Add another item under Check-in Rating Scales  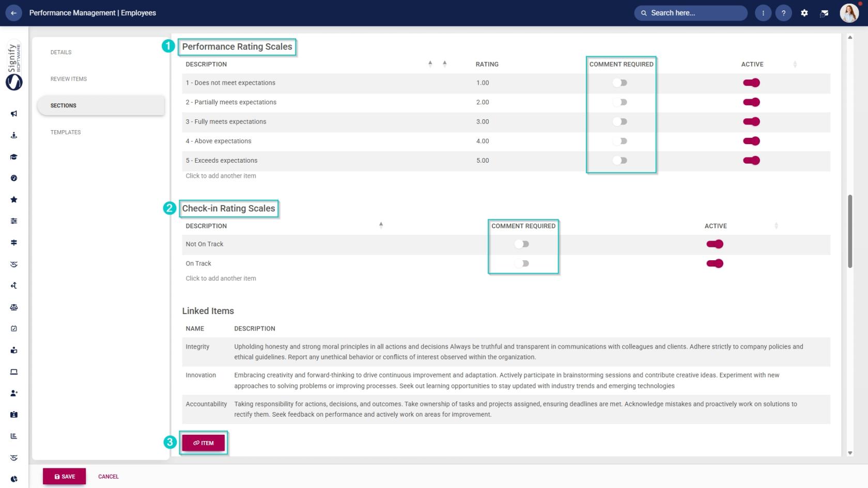pos(221,278)
